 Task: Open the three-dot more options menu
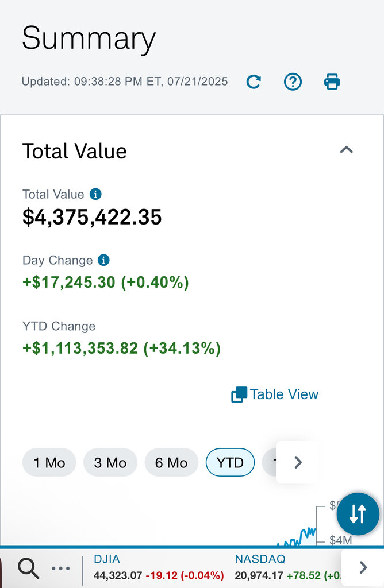coord(60,568)
